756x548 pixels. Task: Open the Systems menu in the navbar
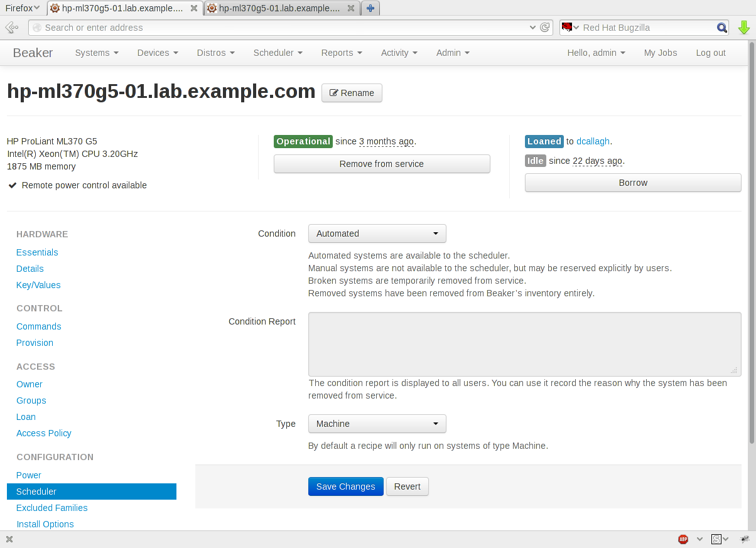pos(97,53)
